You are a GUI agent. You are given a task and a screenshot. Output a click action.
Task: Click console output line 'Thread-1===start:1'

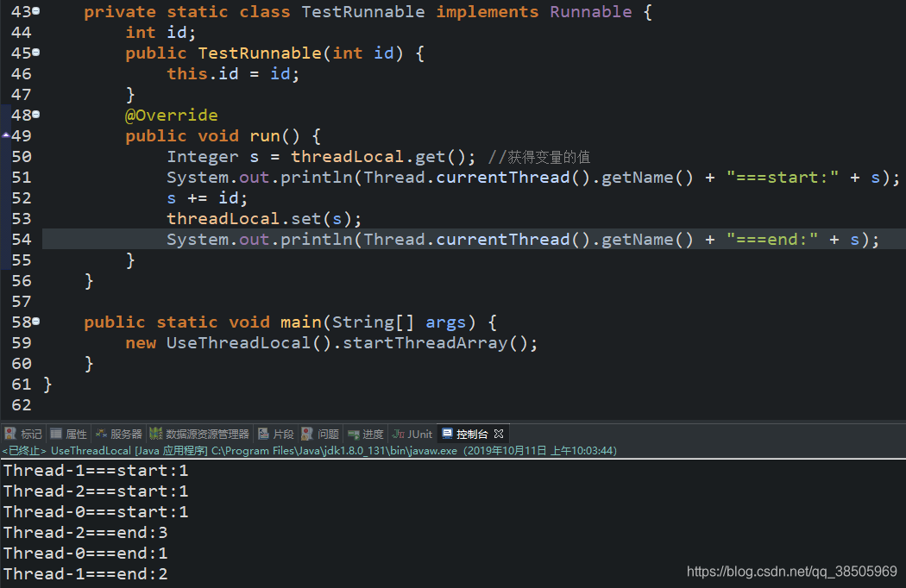[96, 470]
